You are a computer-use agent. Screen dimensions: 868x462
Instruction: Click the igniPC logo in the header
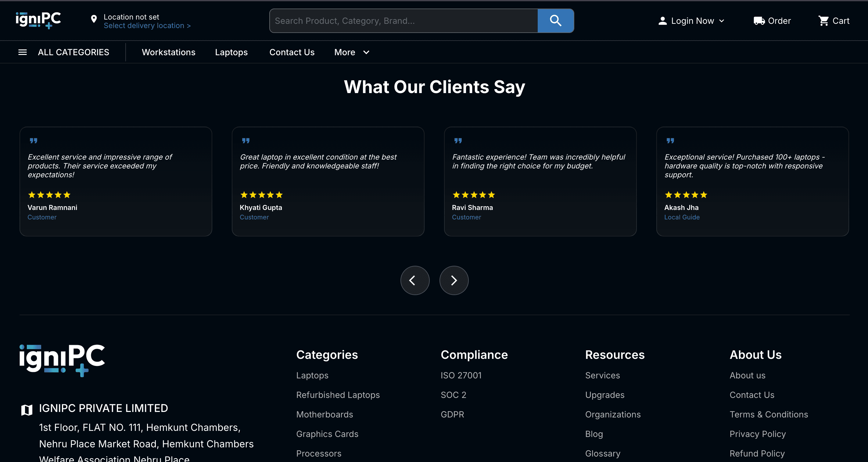tap(38, 20)
